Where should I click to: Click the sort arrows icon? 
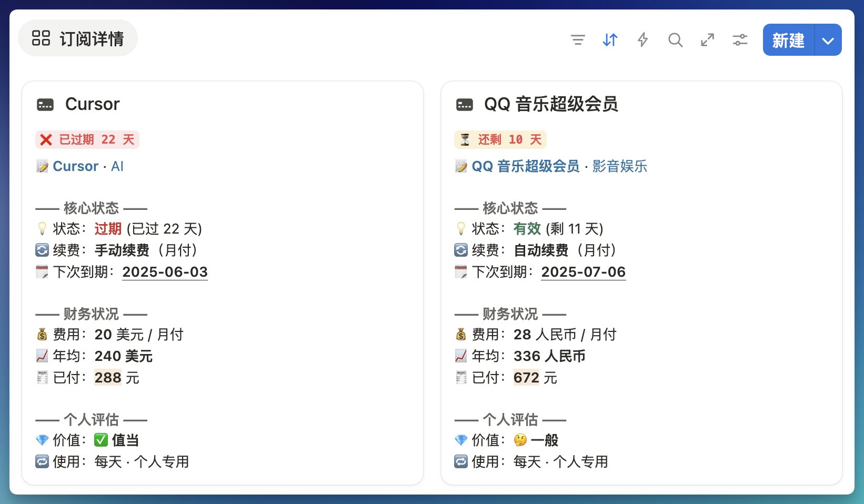(x=610, y=40)
